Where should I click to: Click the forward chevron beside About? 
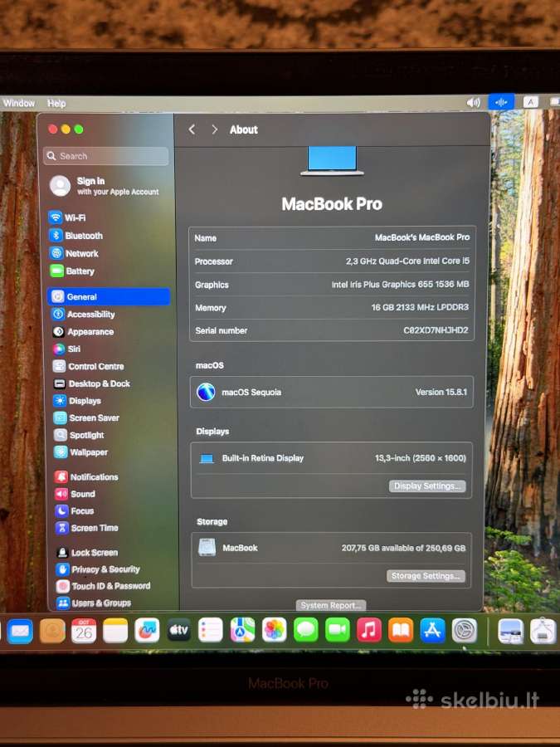(214, 129)
